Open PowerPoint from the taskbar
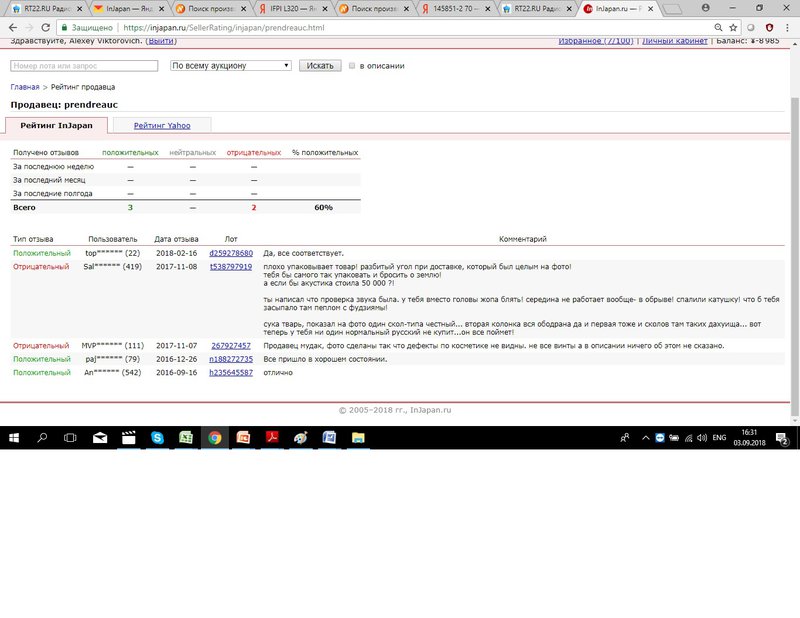800x618 pixels. coord(242,437)
